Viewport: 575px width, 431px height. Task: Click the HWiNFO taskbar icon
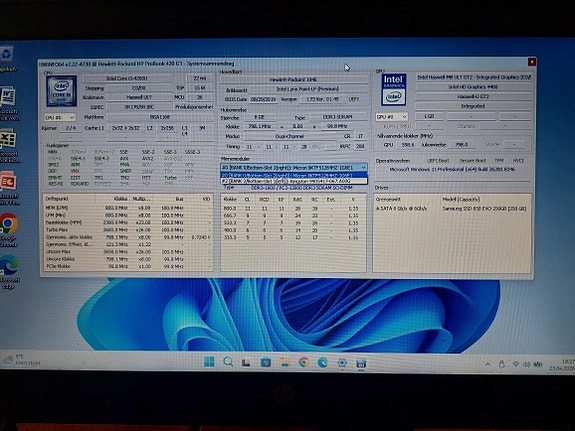[x=361, y=363]
